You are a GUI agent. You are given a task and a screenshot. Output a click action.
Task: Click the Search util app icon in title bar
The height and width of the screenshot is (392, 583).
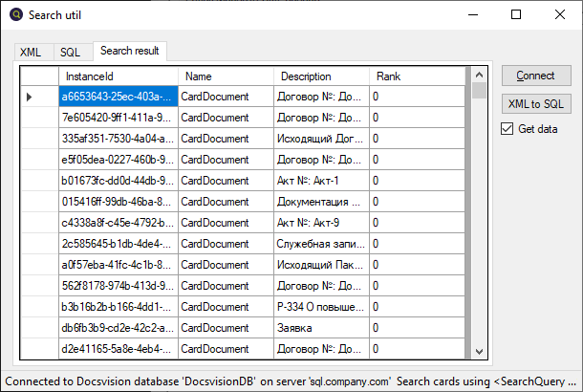click(x=16, y=14)
